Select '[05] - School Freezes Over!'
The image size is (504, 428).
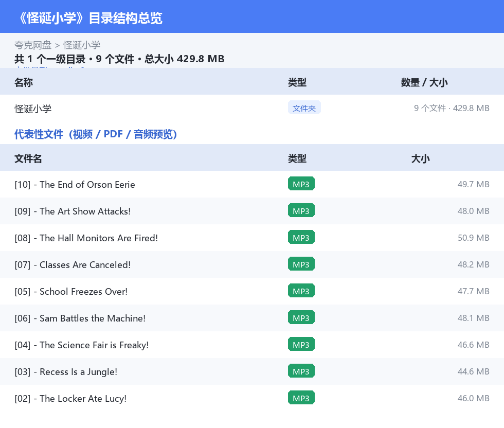click(x=71, y=291)
